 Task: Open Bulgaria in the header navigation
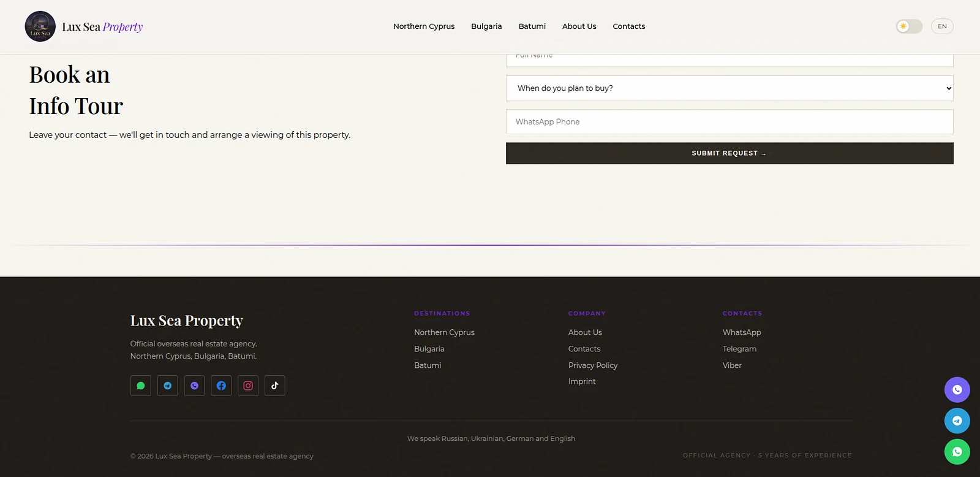click(x=486, y=26)
